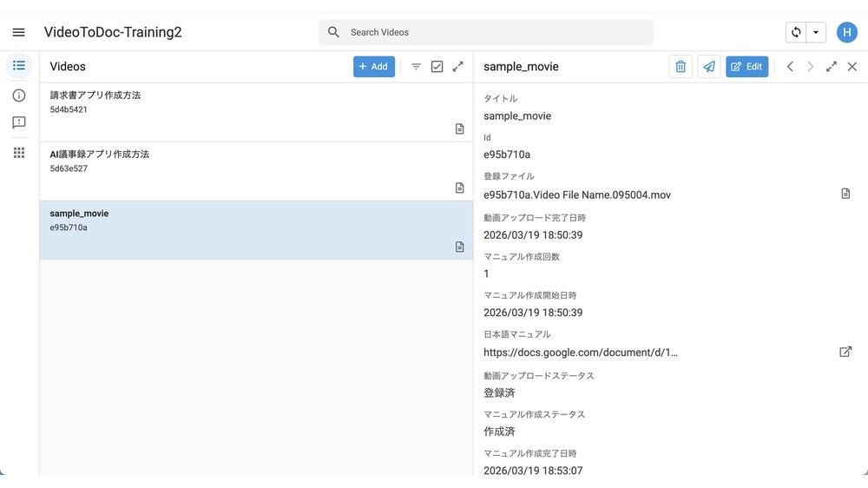Toggle the multi-select checkbox in Videos header

(x=437, y=67)
